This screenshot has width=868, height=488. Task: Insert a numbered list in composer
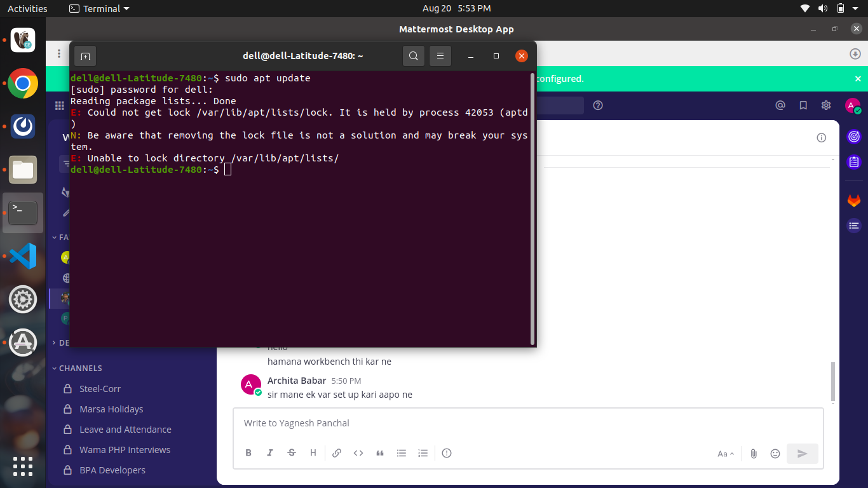pos(423,453)
